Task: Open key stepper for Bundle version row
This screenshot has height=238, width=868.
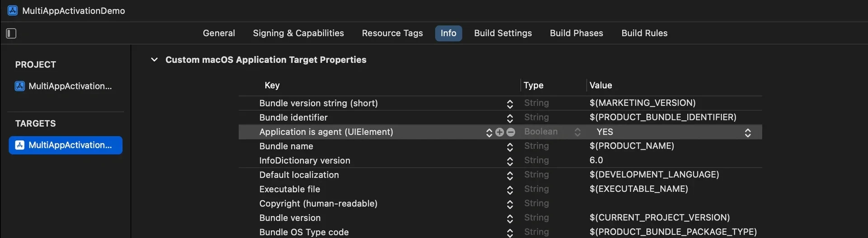Action: coord(510,219)
